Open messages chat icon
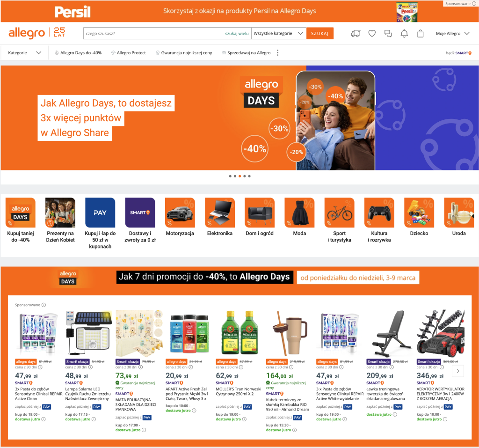This screenshot has height=448, width=479. point(388,33)
